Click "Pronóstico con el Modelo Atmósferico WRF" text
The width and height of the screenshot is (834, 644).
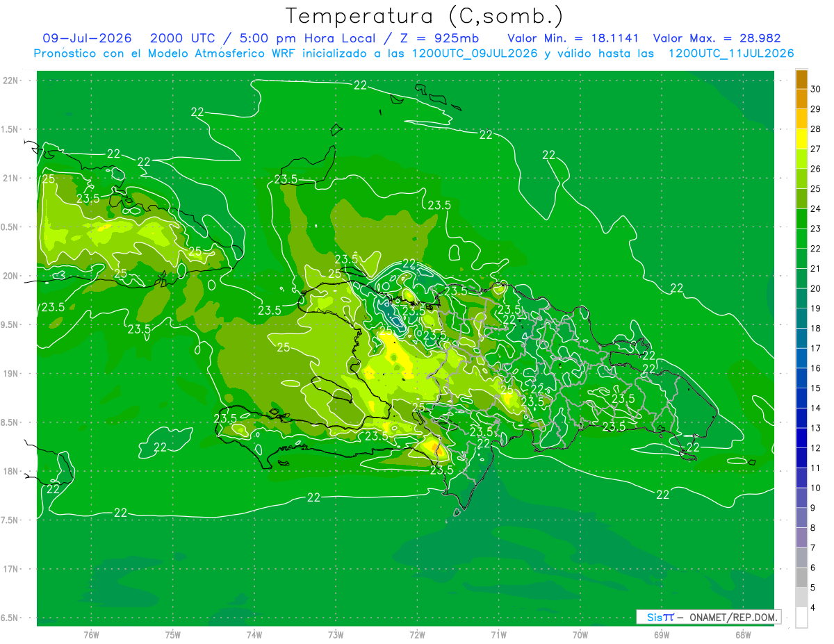165,53
